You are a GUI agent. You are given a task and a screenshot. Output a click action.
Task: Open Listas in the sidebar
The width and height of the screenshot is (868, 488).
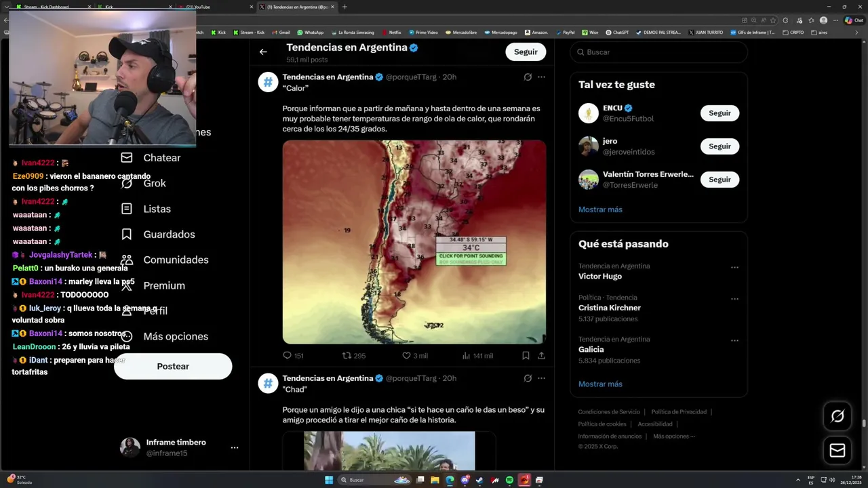click(x=146, y=209)
